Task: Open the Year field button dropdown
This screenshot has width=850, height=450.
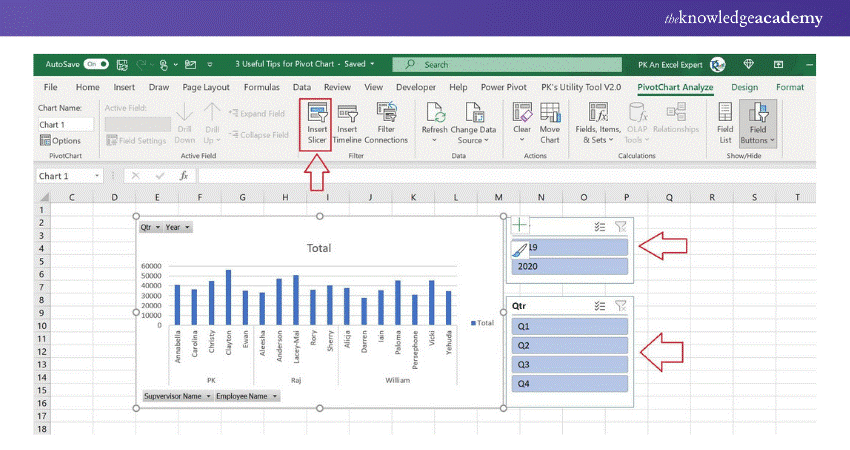Action: tap(179, 227)
